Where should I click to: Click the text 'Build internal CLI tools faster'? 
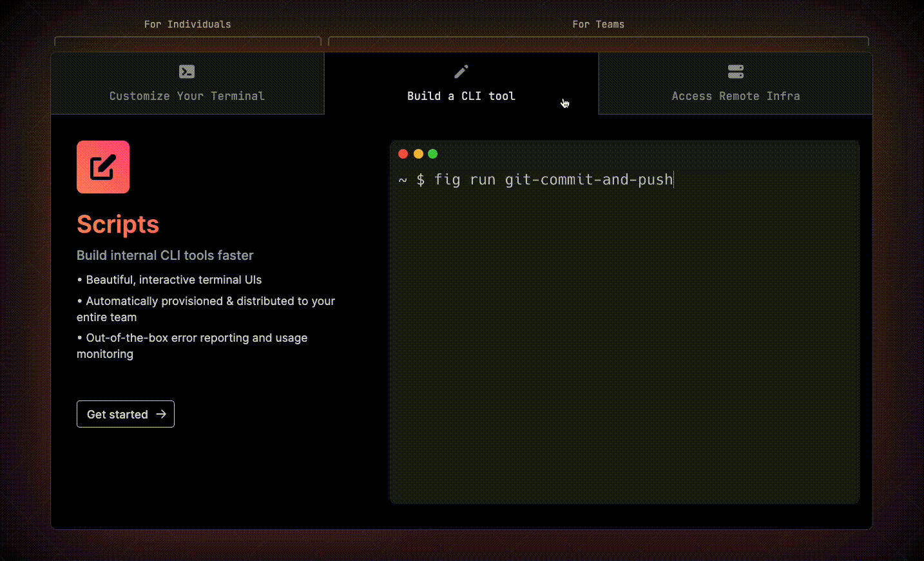(x=165, y=255)
